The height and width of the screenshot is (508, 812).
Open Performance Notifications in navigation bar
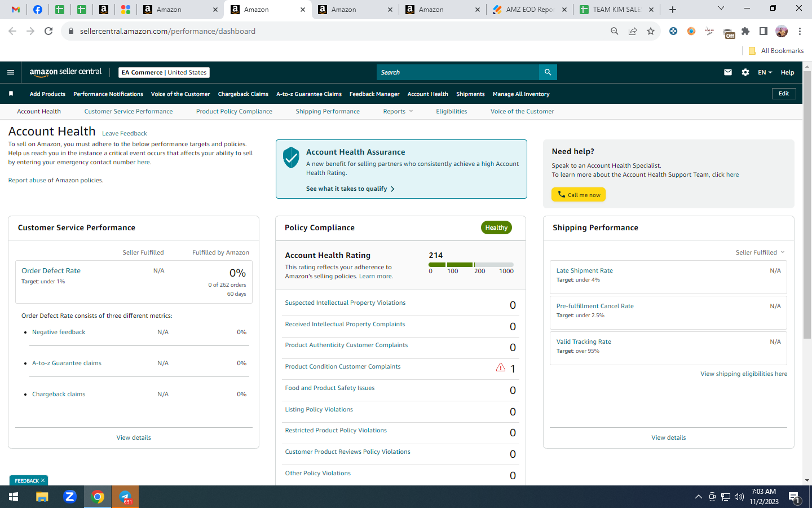(108, 94)
